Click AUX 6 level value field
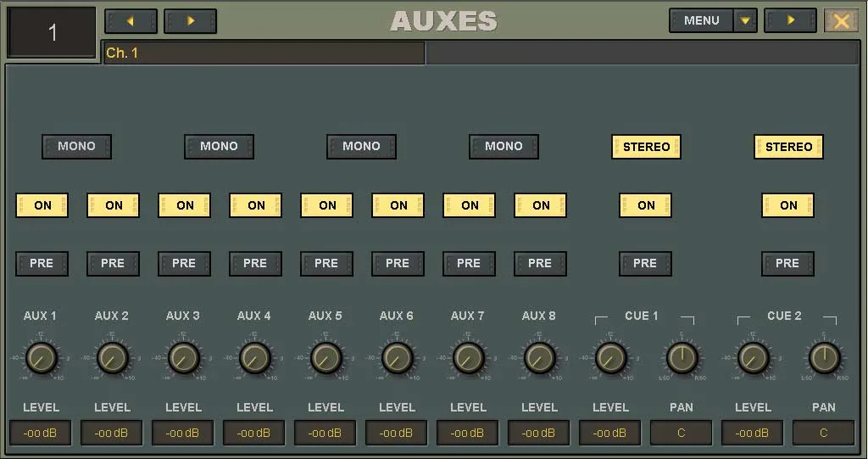 (396, 433)
